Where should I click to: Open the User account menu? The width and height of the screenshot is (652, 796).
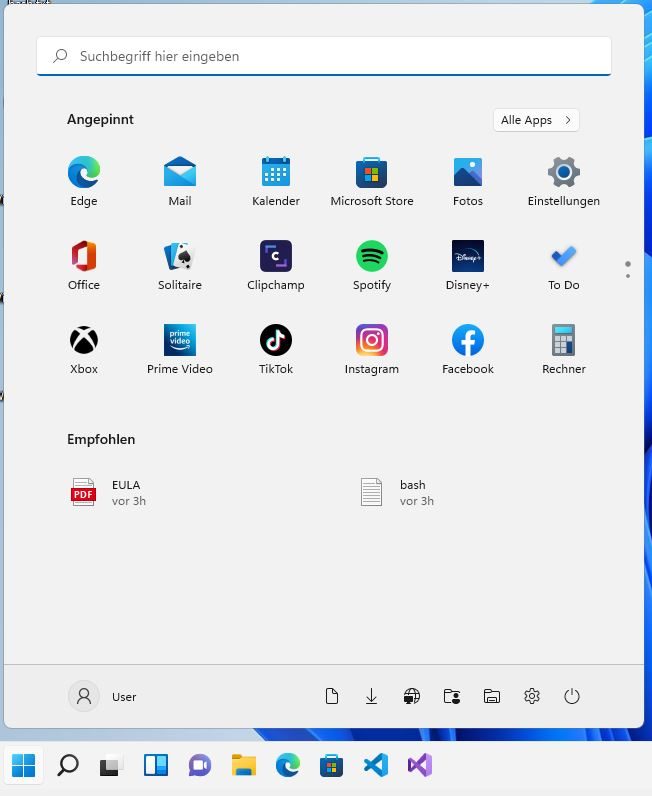(103, 696)
